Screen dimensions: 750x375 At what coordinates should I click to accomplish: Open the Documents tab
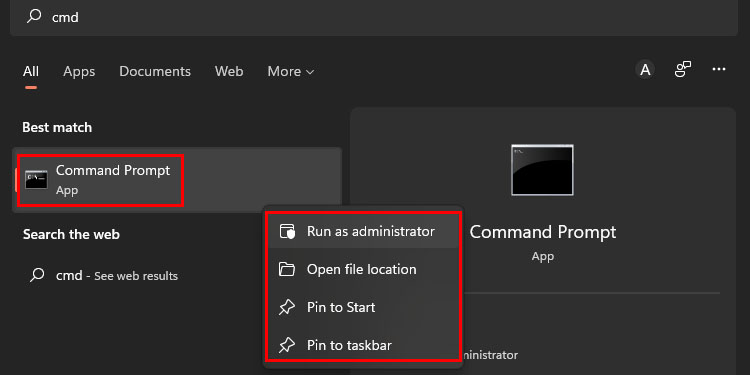tap(155, 71)
